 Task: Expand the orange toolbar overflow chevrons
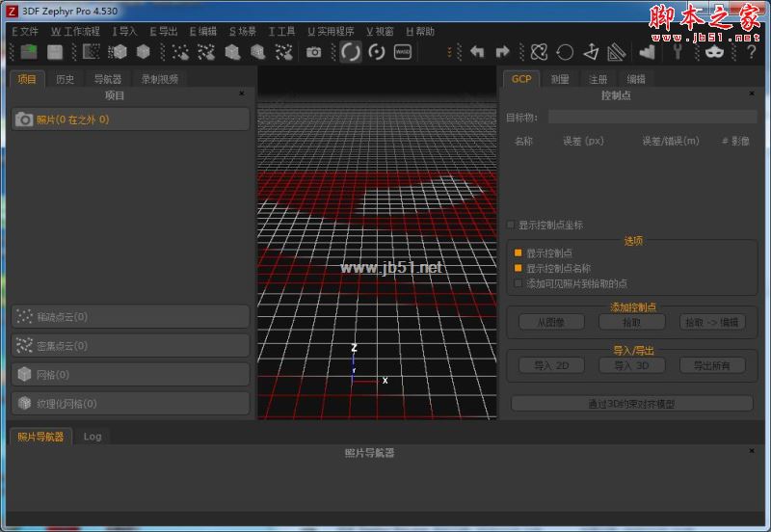pos(449,52)
